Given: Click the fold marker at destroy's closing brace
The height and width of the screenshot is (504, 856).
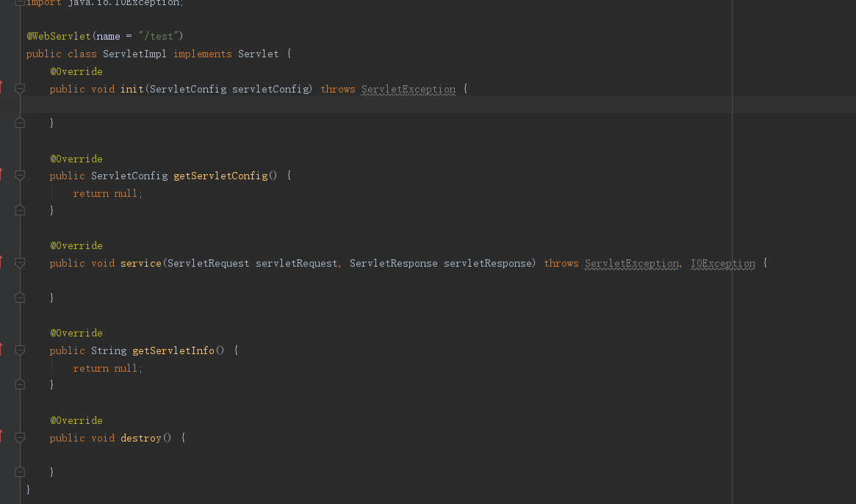Looking at the screenshot, I should [20, 471].
